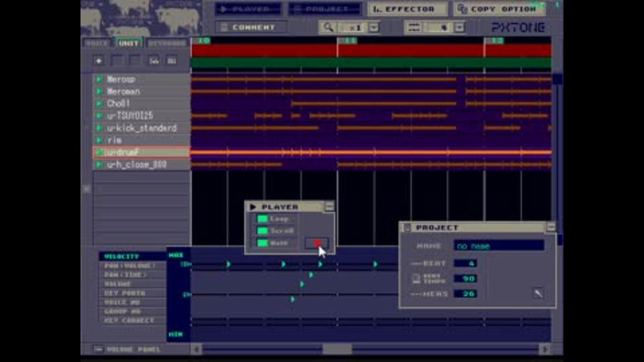Toggle the Scroll checkbox in Player
The image size is (644, 362).
pos(262,231)
